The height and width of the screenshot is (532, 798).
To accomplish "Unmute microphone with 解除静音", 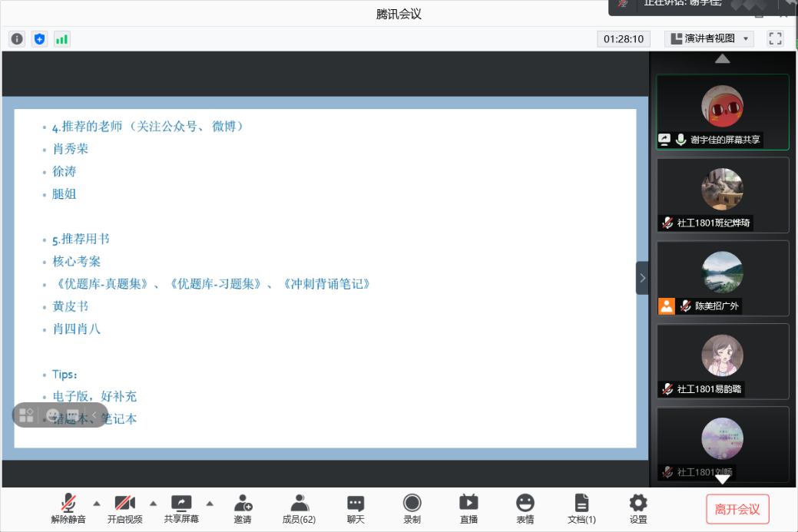I will (x=68, y=509).
